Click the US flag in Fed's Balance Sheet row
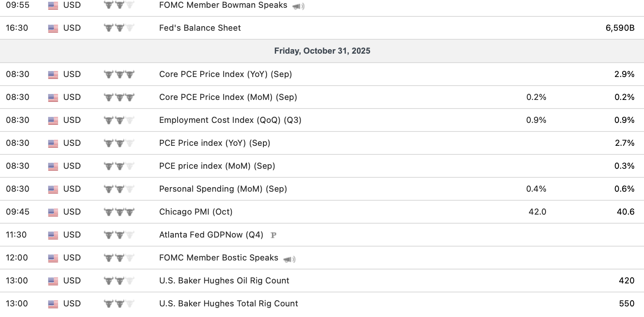 53,28
